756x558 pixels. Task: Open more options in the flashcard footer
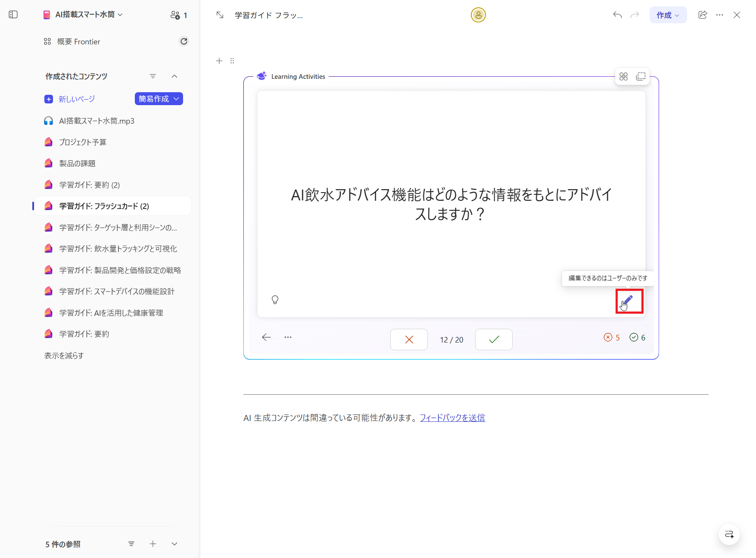click(x=288, y=337)
